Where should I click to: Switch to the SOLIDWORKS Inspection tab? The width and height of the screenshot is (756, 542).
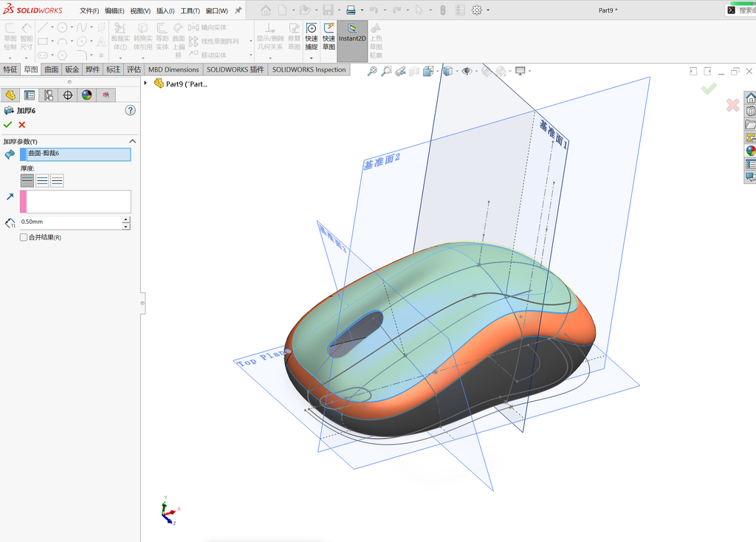309,69
